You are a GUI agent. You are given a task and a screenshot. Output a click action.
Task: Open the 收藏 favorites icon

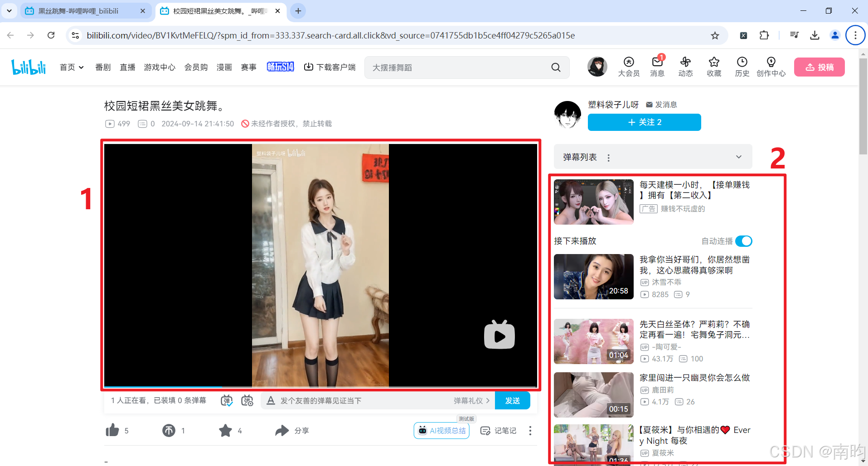coord(714,67)
